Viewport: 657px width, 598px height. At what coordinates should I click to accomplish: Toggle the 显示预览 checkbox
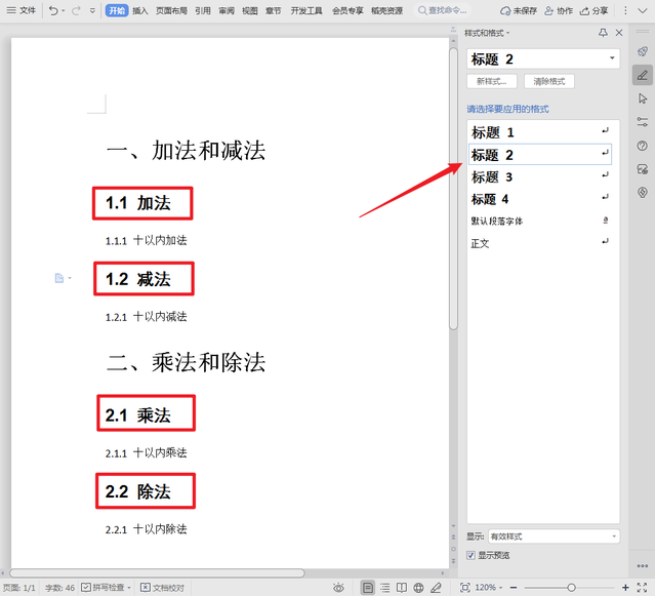pyautogui.click(x=471, y=555)
